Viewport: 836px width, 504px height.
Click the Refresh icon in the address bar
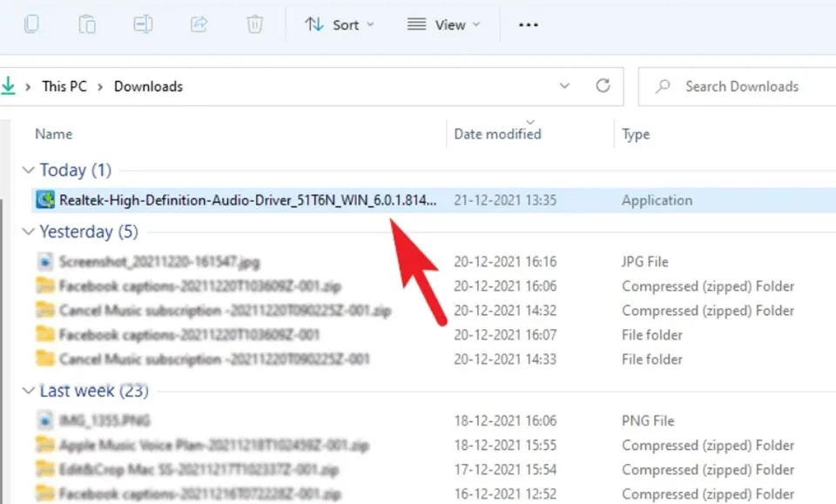[x=603, y=86]
